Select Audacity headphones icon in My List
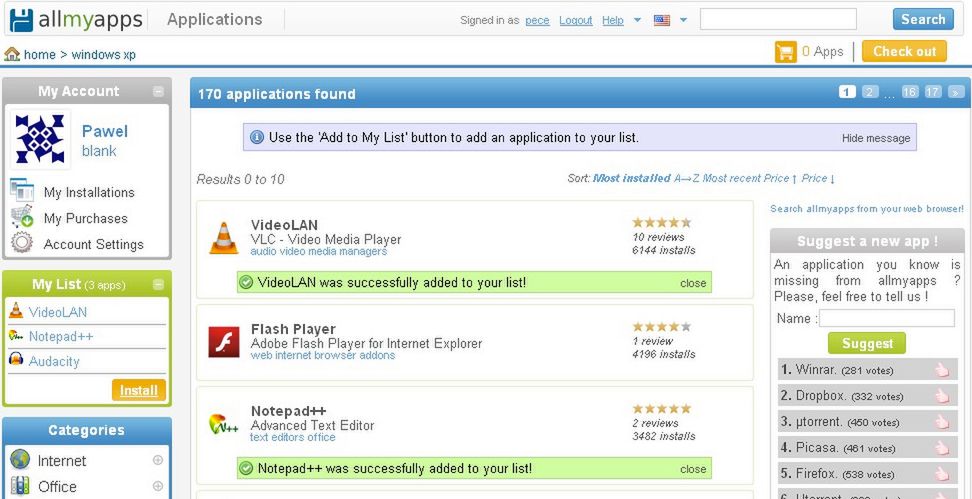The width and height of the screenshot is (972, 499). pyautogui.click(x=16, y=360)
